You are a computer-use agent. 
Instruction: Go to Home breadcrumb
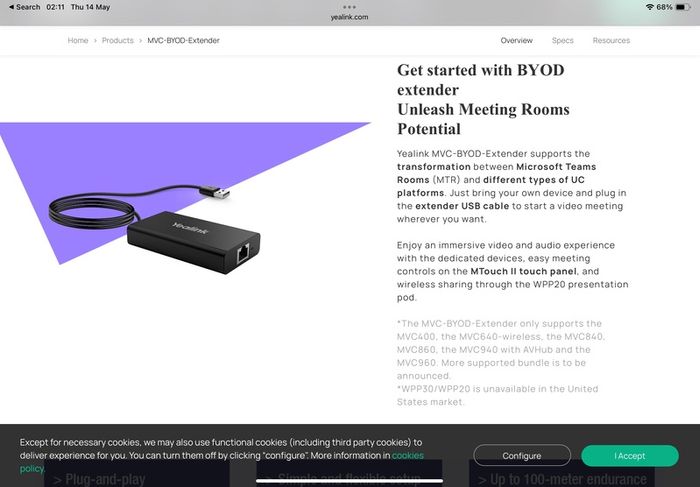tap(78, 40)
